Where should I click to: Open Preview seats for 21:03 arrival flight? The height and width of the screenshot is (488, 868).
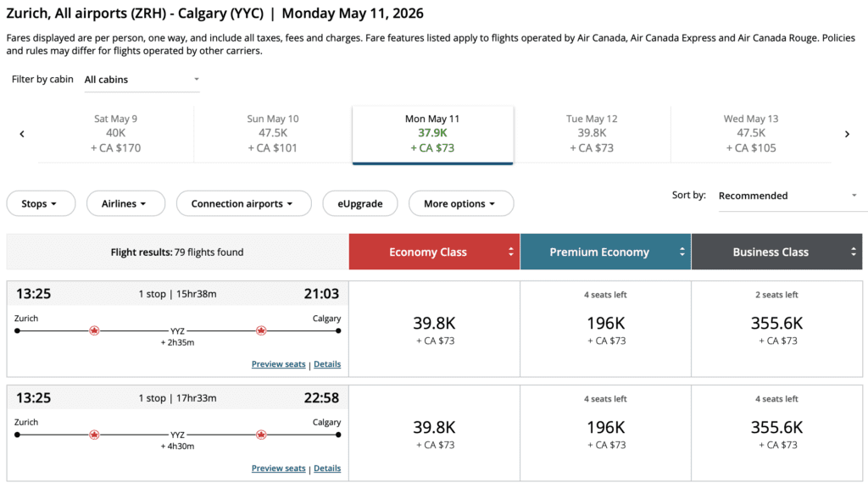tap(278, 364)
